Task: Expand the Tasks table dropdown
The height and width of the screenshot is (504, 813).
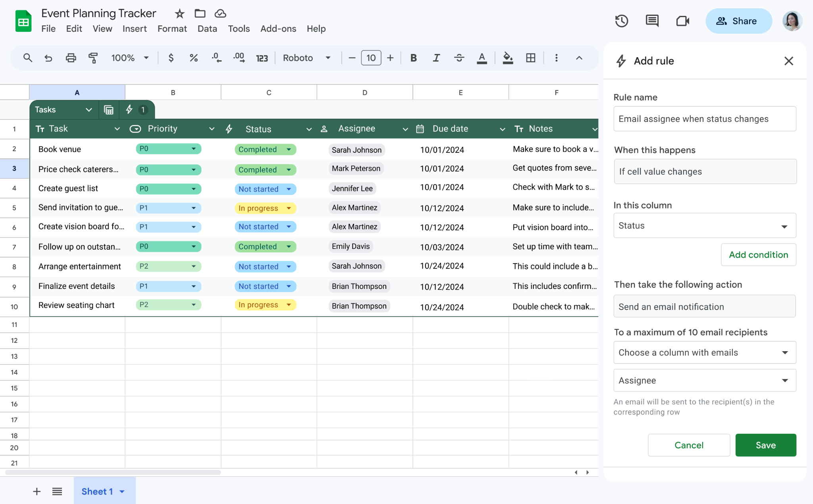Action: [x=88, y=110]
